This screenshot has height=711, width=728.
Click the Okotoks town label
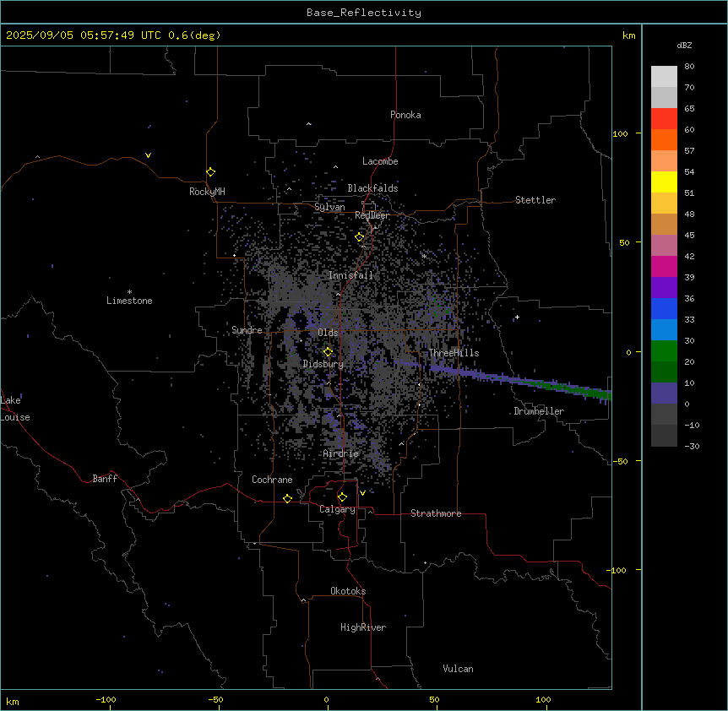pos(348,591)
